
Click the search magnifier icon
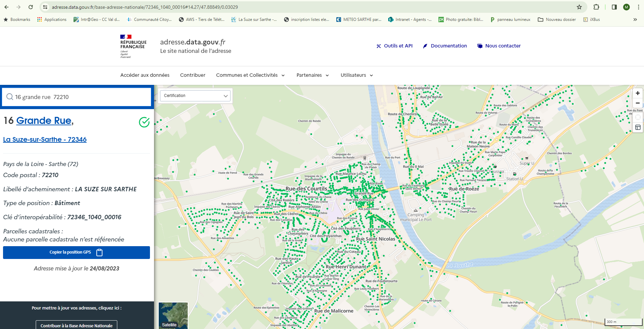(10, 97)
